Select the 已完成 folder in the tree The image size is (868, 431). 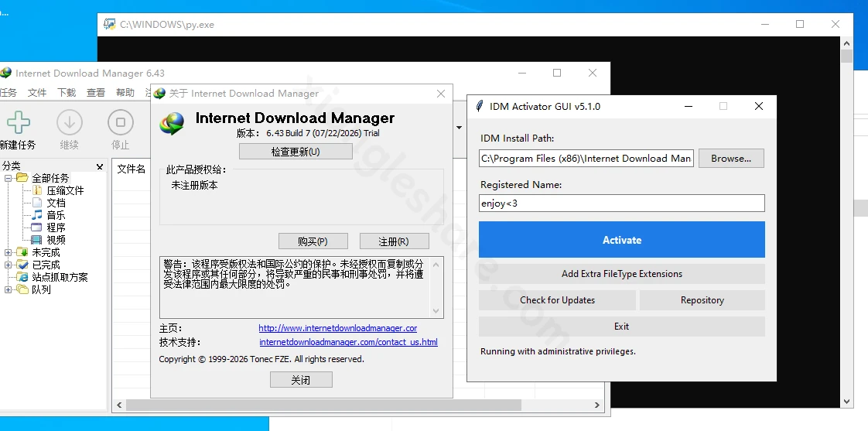coord(46,265)
